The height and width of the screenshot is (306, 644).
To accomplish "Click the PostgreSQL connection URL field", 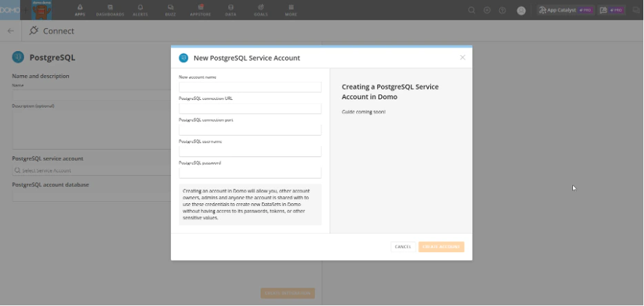I will point(250,108).
